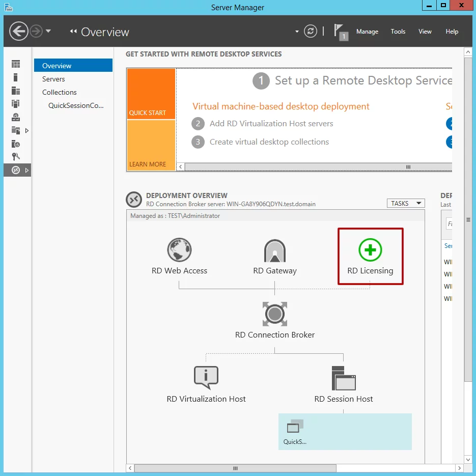This screenshot has width=476, height=476.
Task: Click the green plus RD Licensing icon
Action: pos(370,250)
